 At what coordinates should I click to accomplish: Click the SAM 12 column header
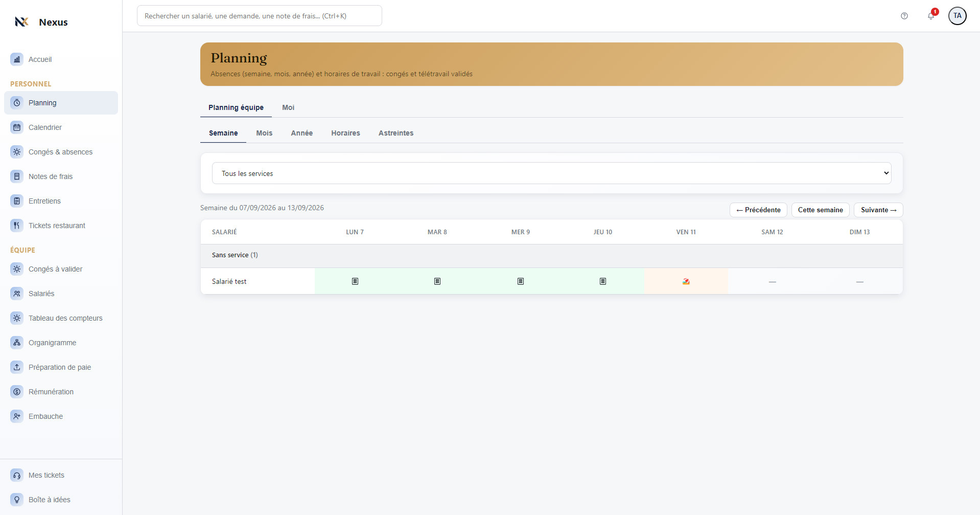point(772,232)
